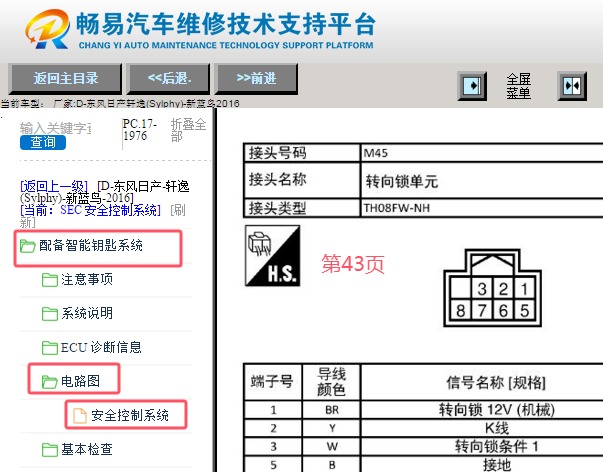Viewport: 603px width, 472px height.
Task: Click the 转向锁单元 connector name cell
Action: coord(481,180)
